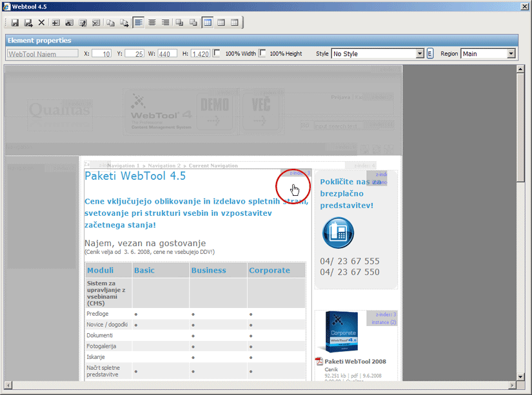Toggle the highlighted grid view button

[208, 23]
